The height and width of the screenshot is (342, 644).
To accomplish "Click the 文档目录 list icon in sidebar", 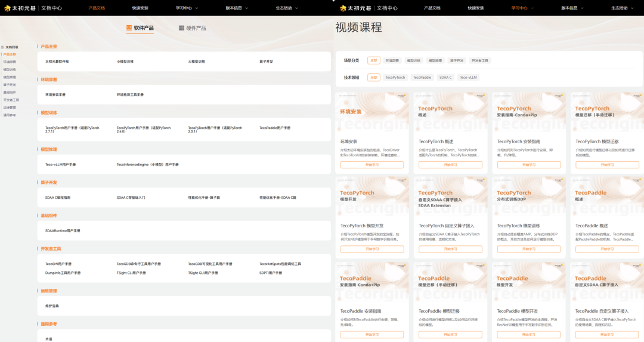I will pos(3,47).
